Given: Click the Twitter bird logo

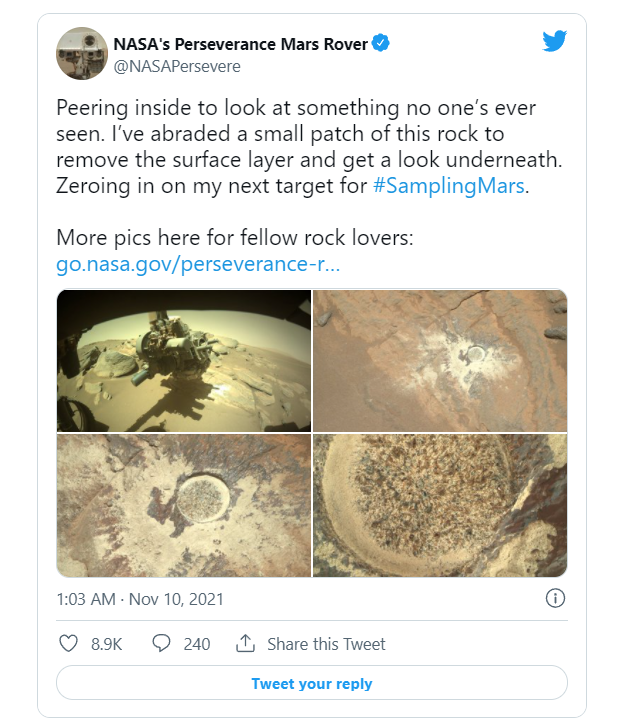Looking at the screenshot, I should click(x=554, y=41).
